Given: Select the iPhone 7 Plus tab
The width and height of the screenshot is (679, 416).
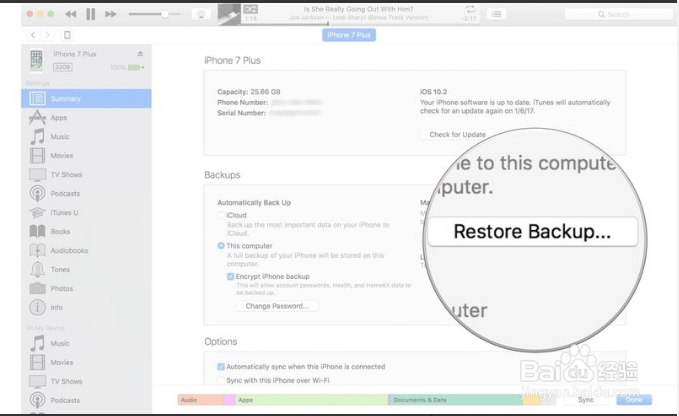Looking at the screenshot, I should (x=349, y=35).
